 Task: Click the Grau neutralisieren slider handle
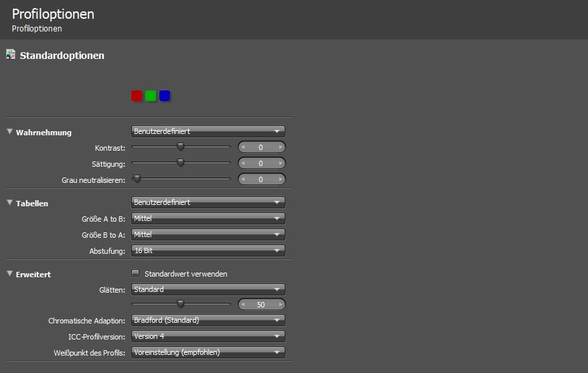[137, 179]
